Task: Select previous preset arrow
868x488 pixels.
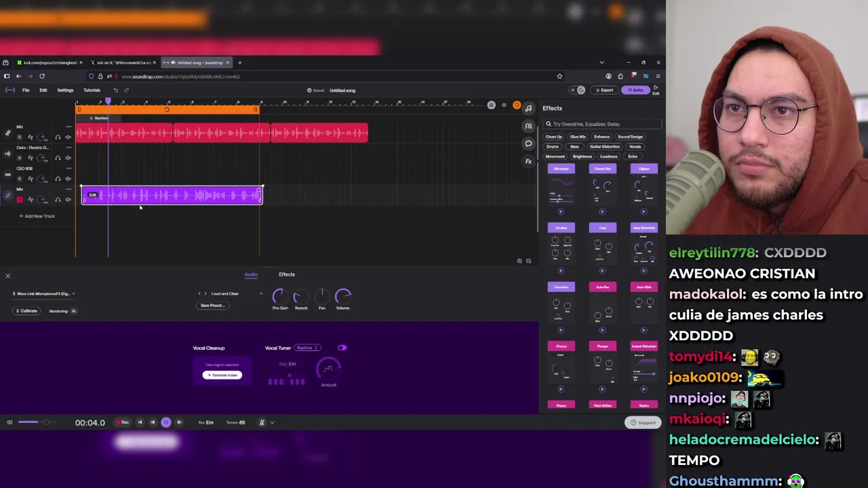Action: tap(199, 293)
